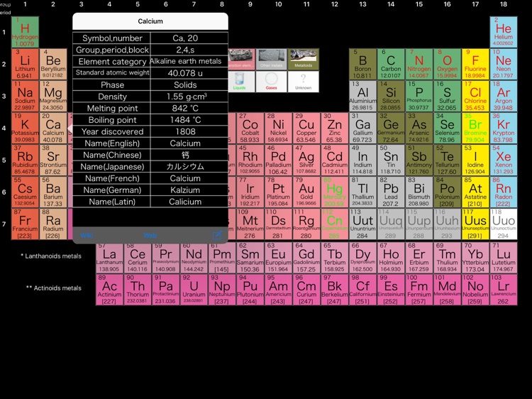Tap the Rubidium element tile
The image size is (532, 399).
coord(25,160)
